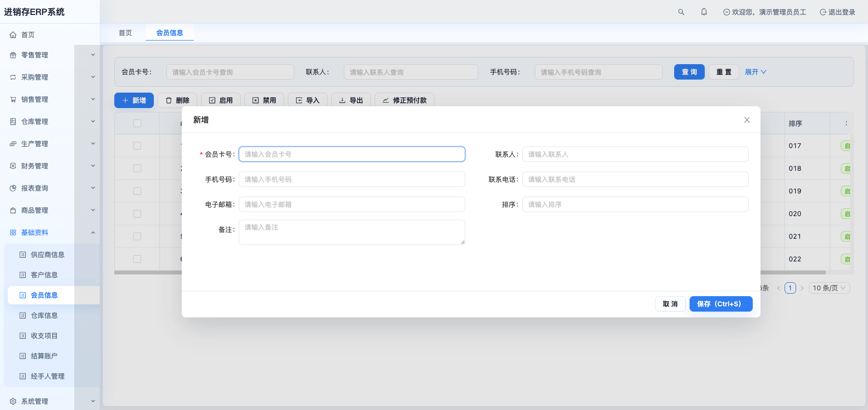Check the checkbox in the row with 排序 019
This screenshot has height=410, width=868.
[x=137, y=191]
